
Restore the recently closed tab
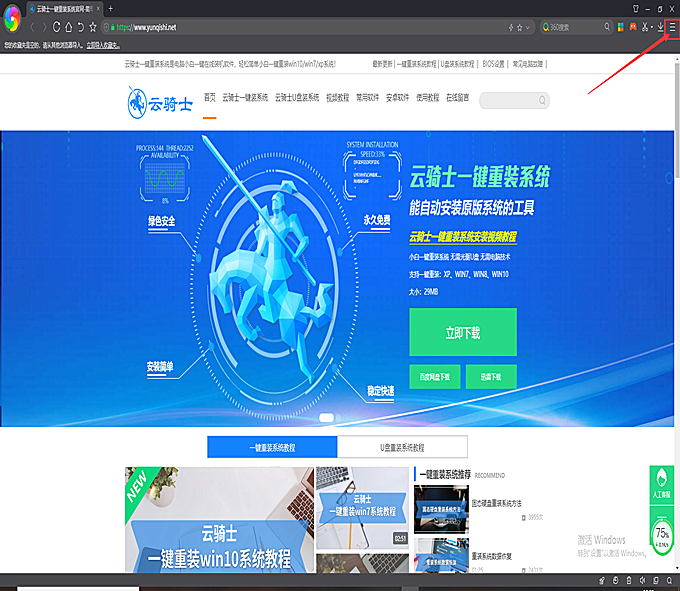[81, 27]
